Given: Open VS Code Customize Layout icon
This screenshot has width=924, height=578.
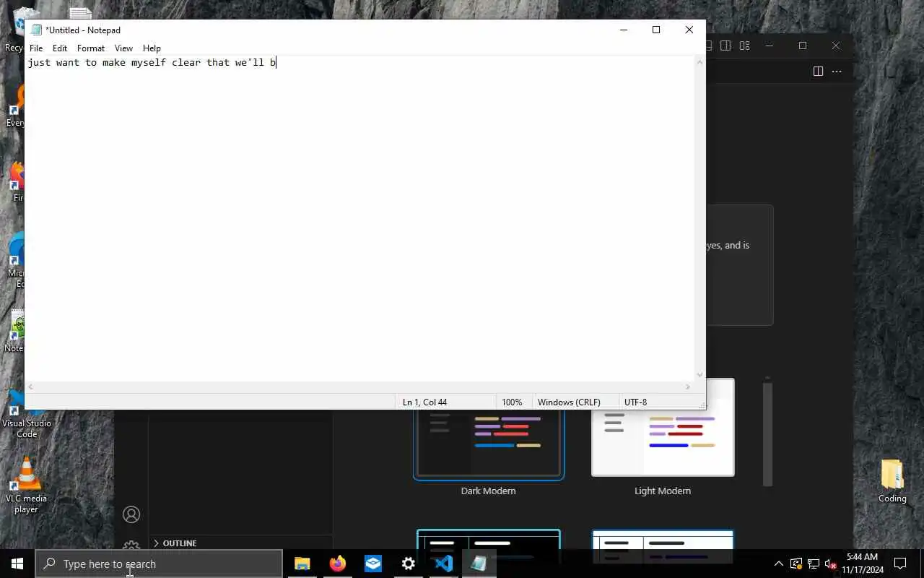Looking at the screenshot, I should 744,46.
